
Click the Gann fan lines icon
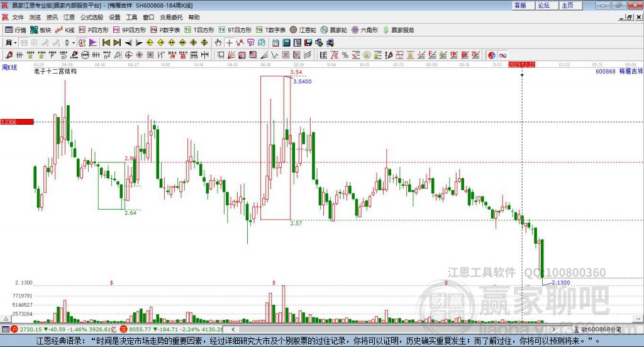tap(231, 55)
